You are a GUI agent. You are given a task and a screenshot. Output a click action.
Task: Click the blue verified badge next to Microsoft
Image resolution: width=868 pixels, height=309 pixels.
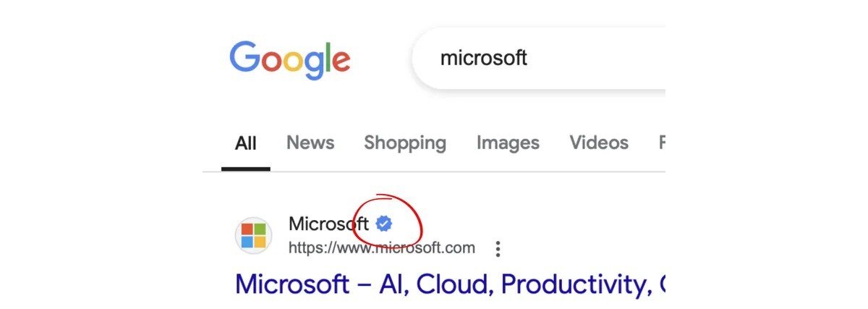384,223
